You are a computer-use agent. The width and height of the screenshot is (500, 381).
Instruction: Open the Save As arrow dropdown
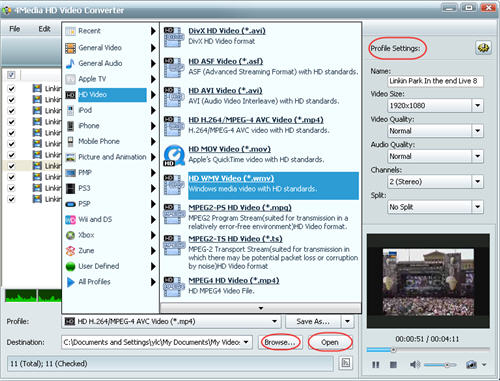[x=347, y=322]
